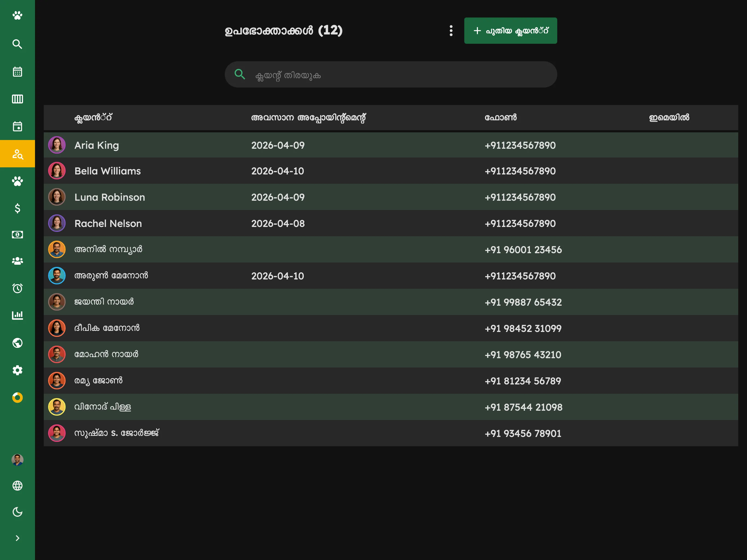This screenshot has height=560, width=747.
Task: Open client അനിൽ നമ്പ്യാർ
Action: click(391, 250)
